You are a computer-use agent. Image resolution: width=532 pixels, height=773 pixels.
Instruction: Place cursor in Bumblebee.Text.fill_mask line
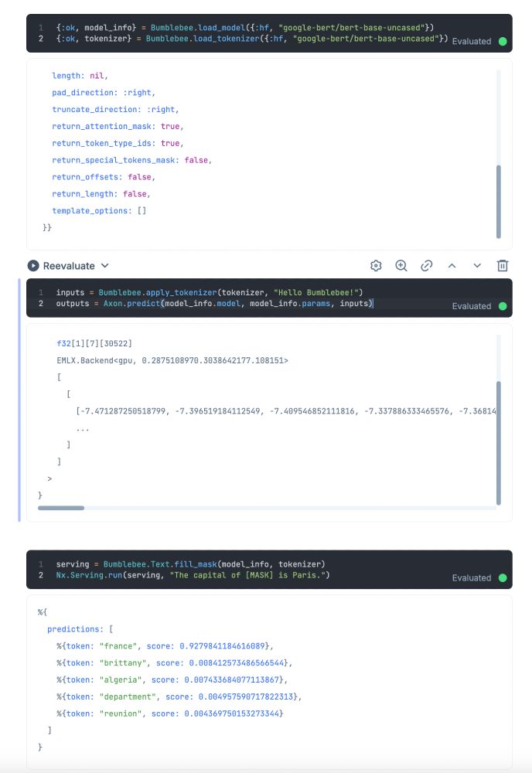(190, 564)
